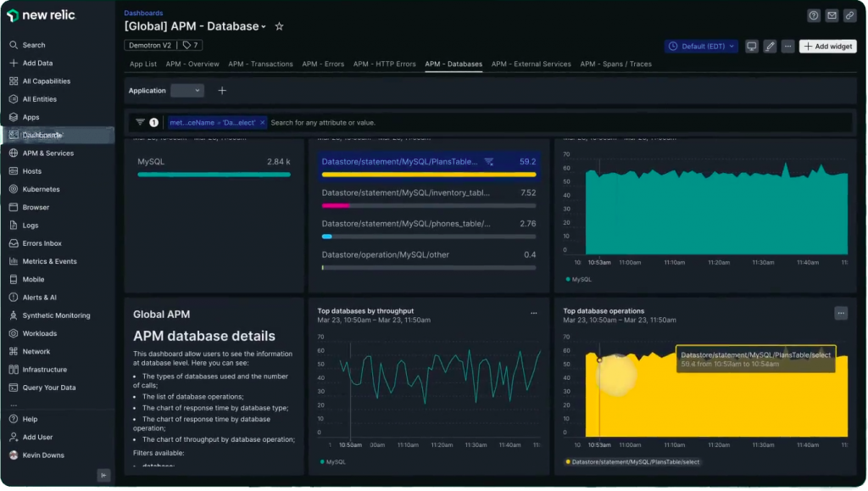Open the Dashboards breadcrumb link
This screenshot has height=491, width=868.
[143, 13]
